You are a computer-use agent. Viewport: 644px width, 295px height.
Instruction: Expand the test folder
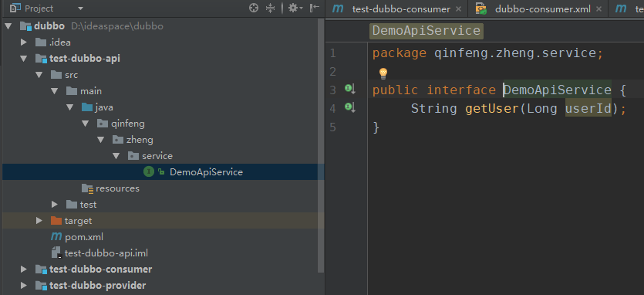coord(55,205)
